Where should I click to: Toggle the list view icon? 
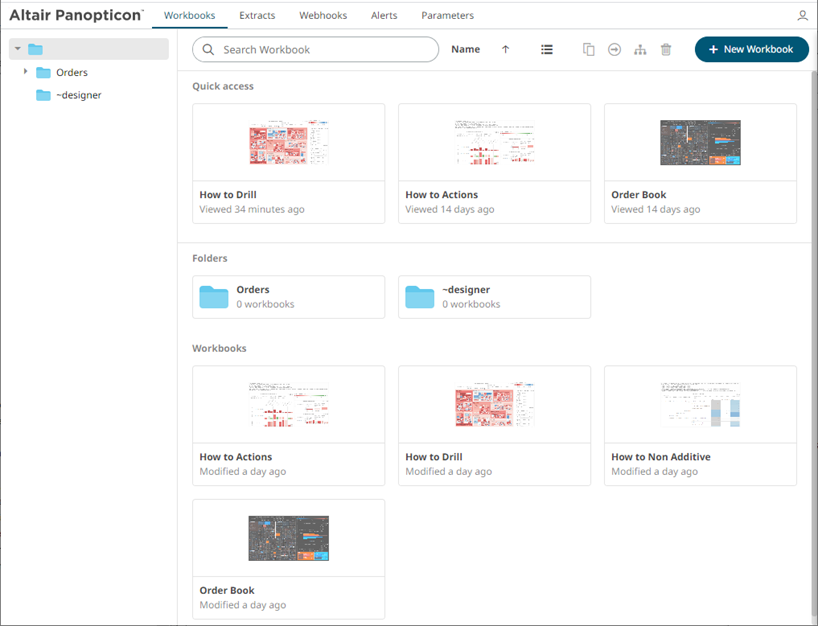[546, 48]
